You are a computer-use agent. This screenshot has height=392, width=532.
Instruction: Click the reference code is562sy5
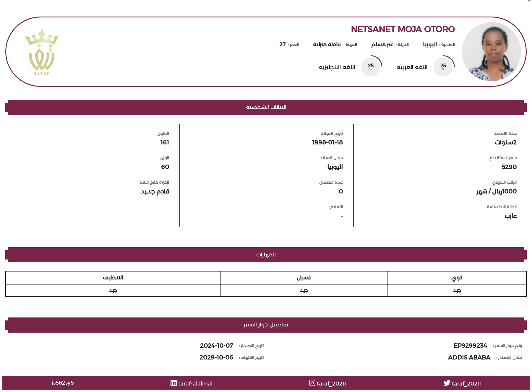[x=63, y=383]
